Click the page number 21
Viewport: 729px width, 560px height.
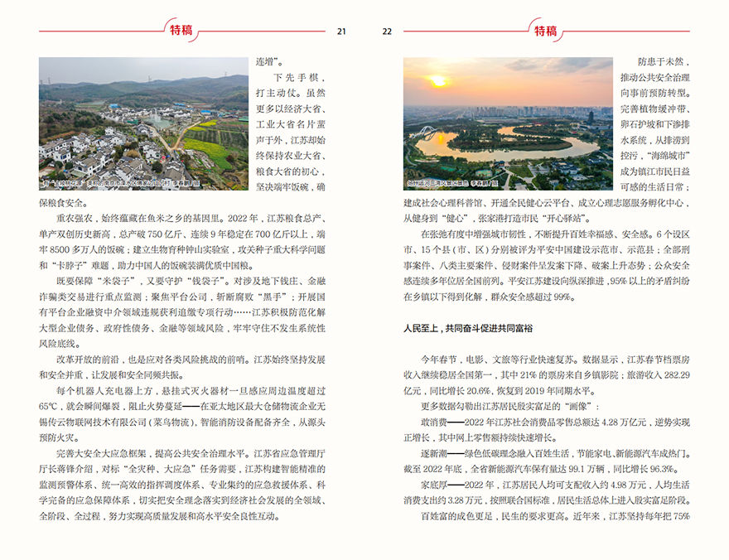pyautogui.click(x=341, y=31)
